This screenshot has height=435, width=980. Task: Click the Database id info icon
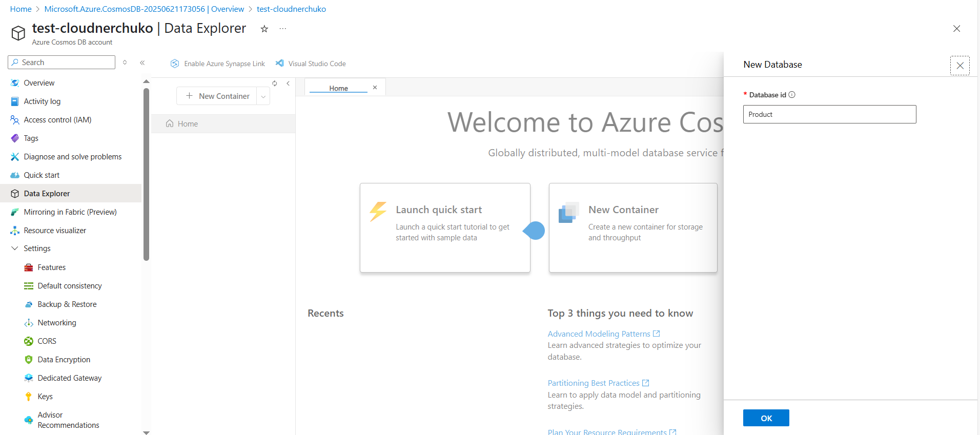coord(792,95)
